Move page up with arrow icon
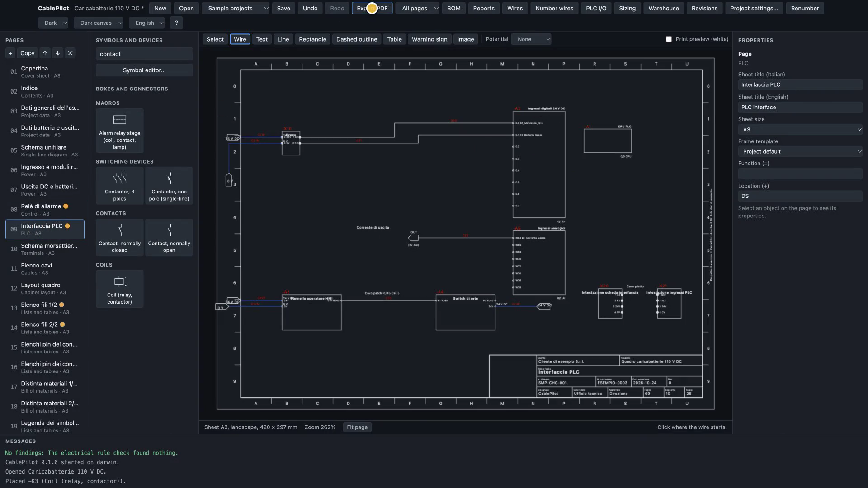The width and height of the screenshot is (868, 488). point(45,53)
